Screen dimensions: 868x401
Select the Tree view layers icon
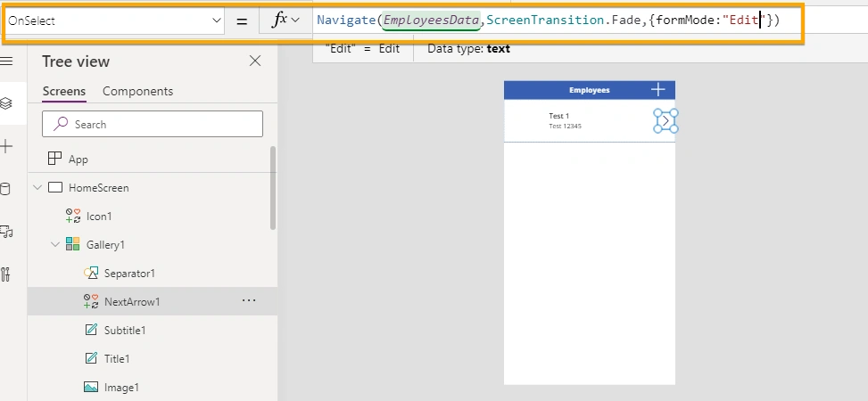pyautogui.click(x=6, y=102)
